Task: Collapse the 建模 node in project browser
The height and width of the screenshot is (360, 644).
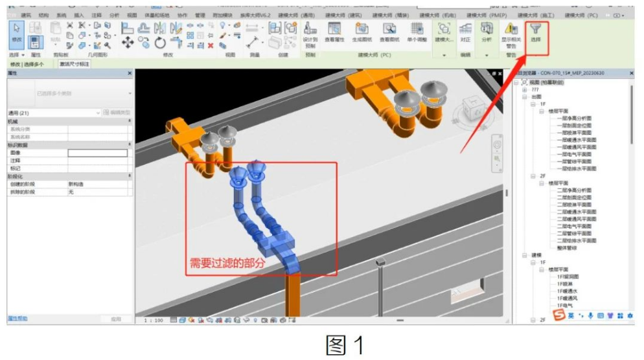Action: 525,255
